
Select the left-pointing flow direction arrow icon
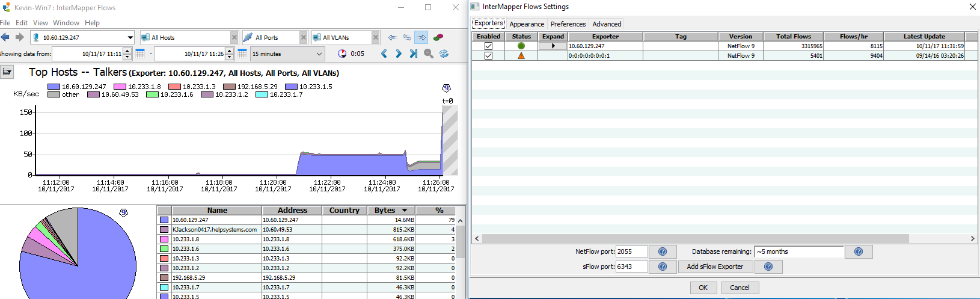pyautogui.click(x=392, y=37)
